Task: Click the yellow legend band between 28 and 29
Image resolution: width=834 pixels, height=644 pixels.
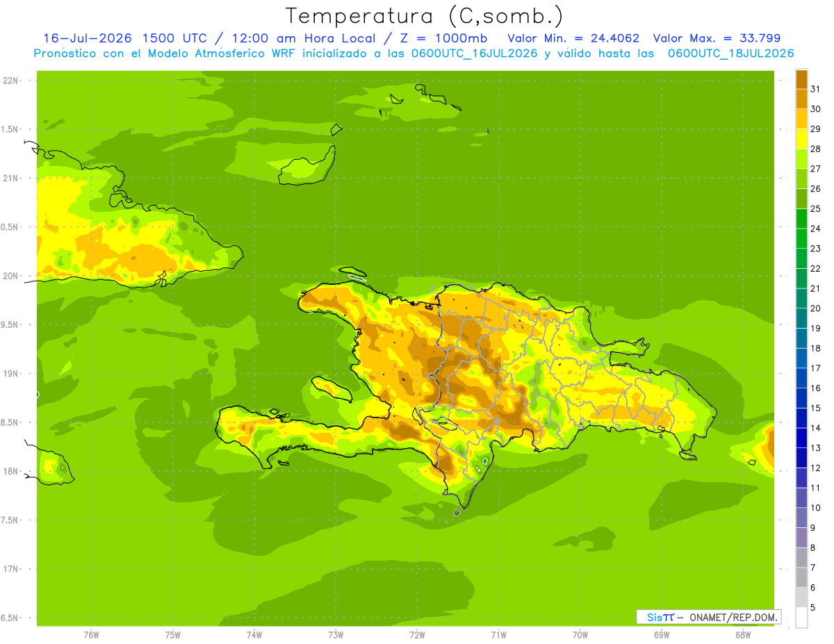Action: (801, 139)
